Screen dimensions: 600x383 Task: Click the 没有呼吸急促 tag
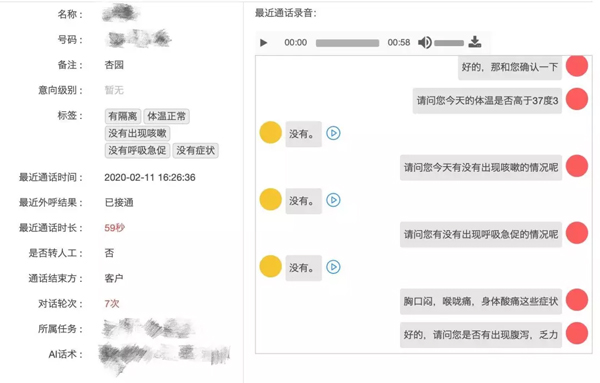pyautogui.click(x=137, y=150)
